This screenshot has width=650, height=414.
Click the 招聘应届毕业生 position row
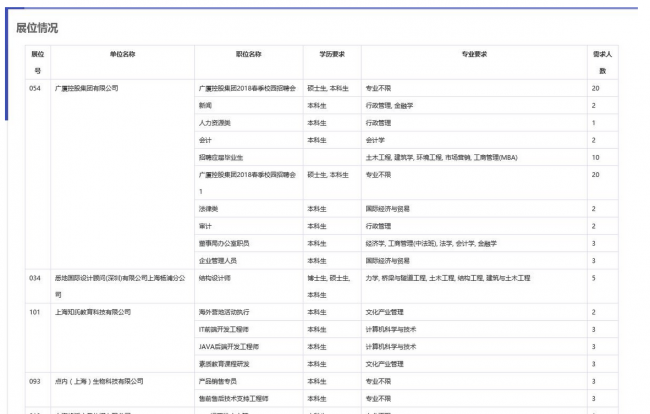(222, 157)
